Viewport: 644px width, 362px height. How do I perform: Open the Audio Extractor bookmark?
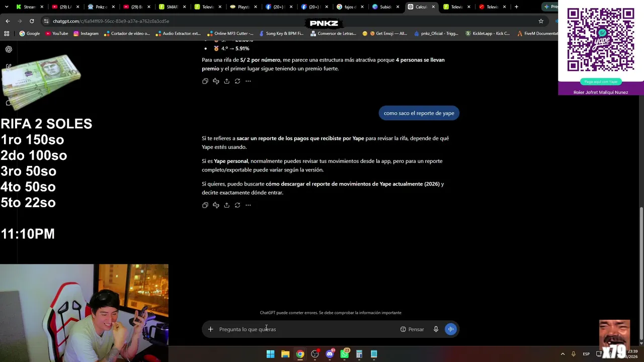point(178,34)
